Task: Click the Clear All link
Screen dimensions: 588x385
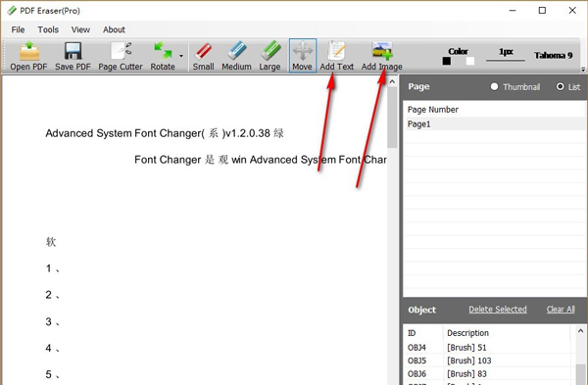Action: click(x=561, y=310)
